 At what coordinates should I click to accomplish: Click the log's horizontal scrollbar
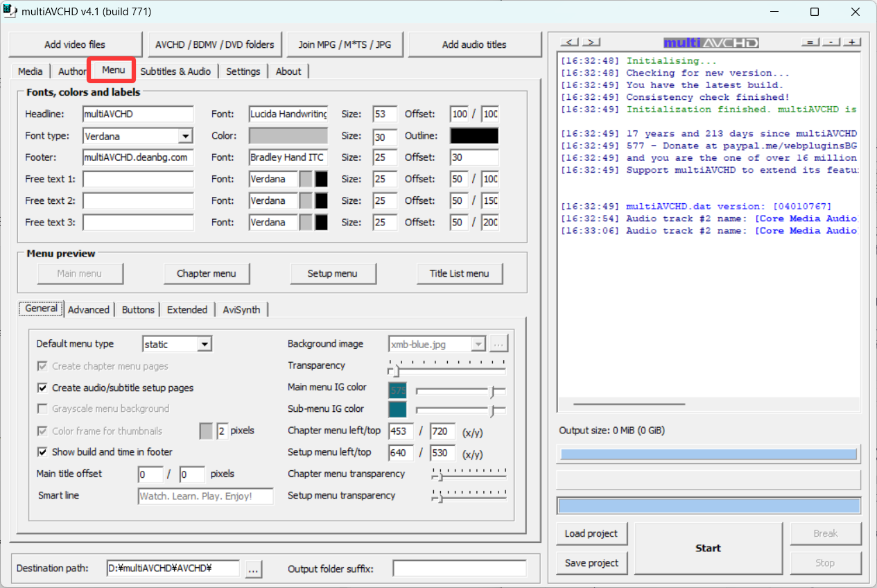click(x=629, y=404)
